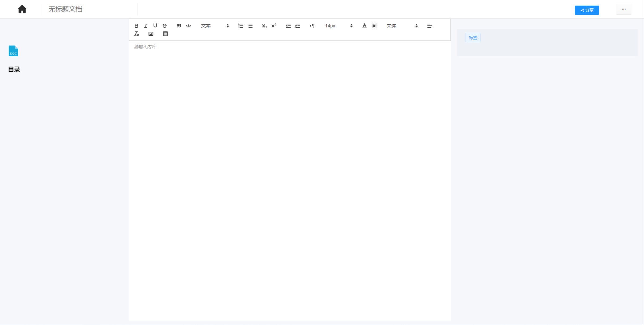Click the 目录 table of contents heading
Screen dimensions: 644x325
(14, 70)
